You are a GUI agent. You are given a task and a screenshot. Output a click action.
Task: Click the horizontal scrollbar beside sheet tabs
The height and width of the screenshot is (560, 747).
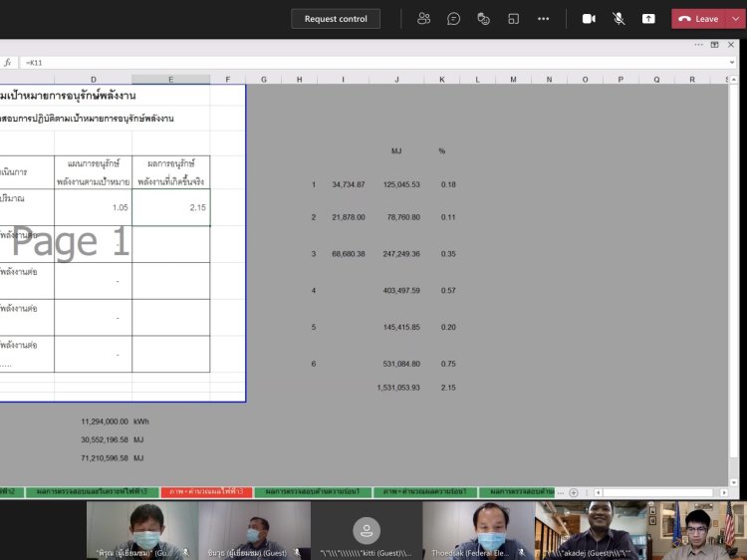(x=657, y=492)
